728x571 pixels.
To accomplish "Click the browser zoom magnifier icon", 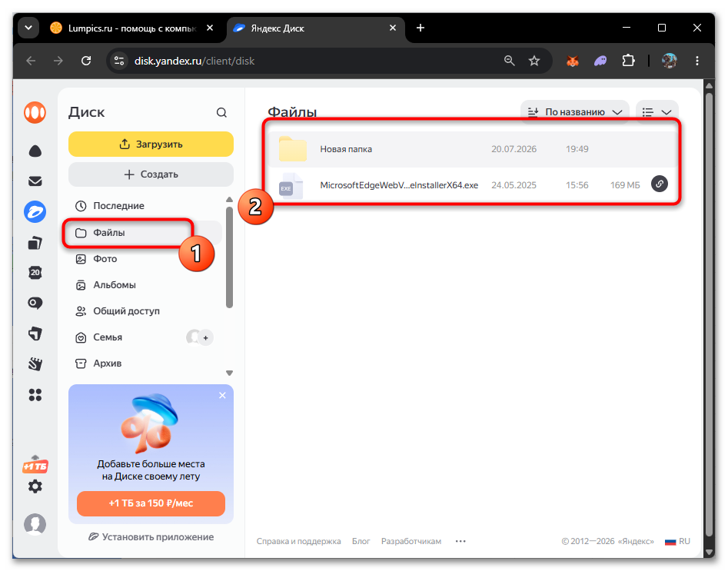I will pyautogui.click(x=510, y=61).
